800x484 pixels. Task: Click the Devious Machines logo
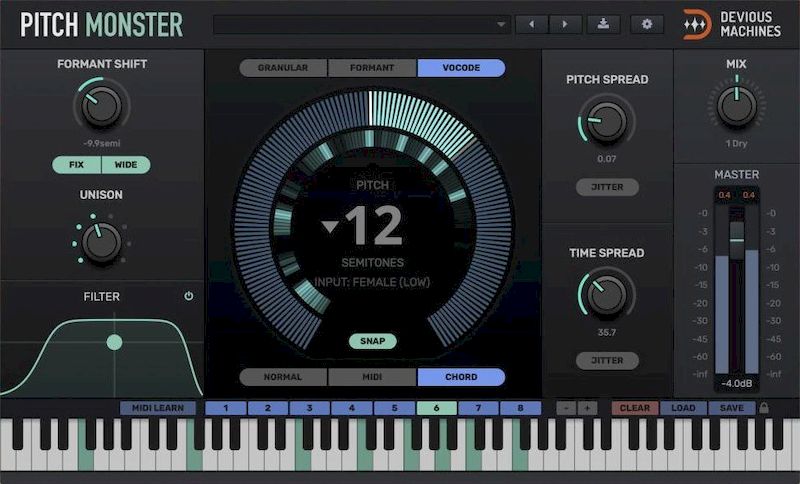pyautogui.click(x=697, y=24)
